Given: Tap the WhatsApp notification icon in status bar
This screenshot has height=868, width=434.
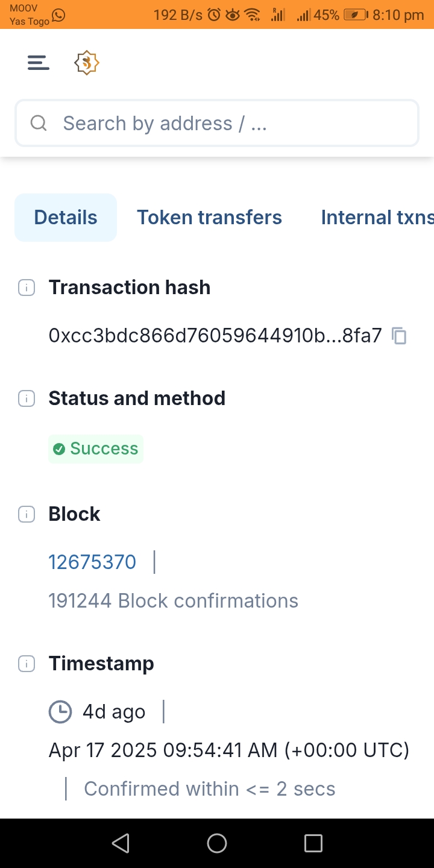Looking at the screenshot, I should click(x=58, y=16).
